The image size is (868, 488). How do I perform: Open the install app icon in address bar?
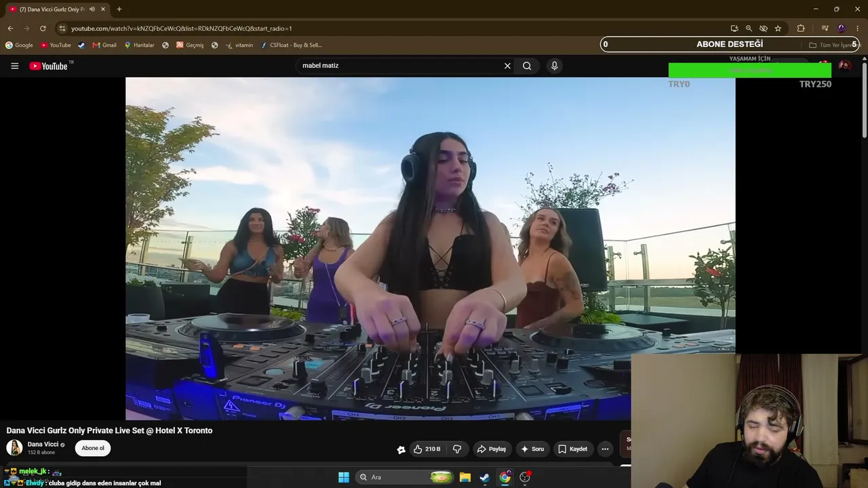[x=734, y=28]
